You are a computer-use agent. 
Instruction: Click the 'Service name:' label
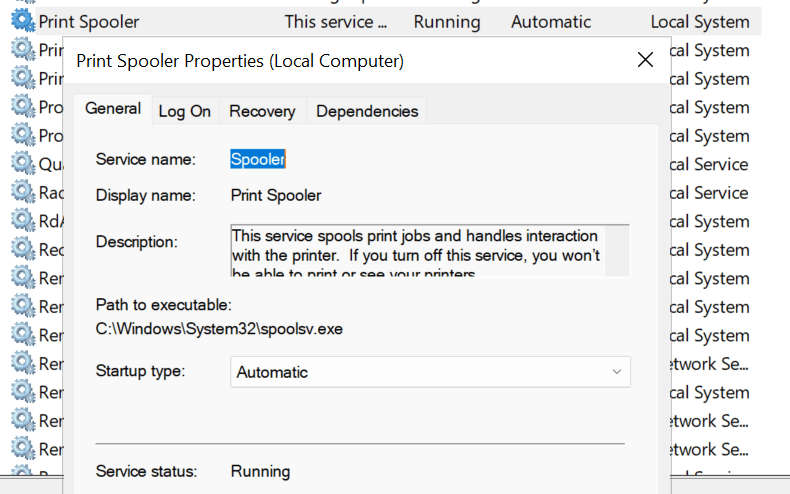(x=146, y=159)
